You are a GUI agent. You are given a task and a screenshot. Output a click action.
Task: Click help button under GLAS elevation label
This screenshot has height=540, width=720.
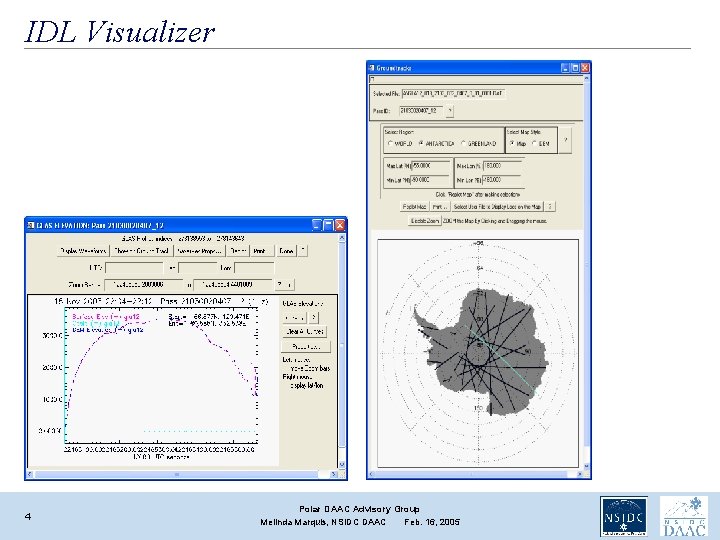click(x=314, y=317)
